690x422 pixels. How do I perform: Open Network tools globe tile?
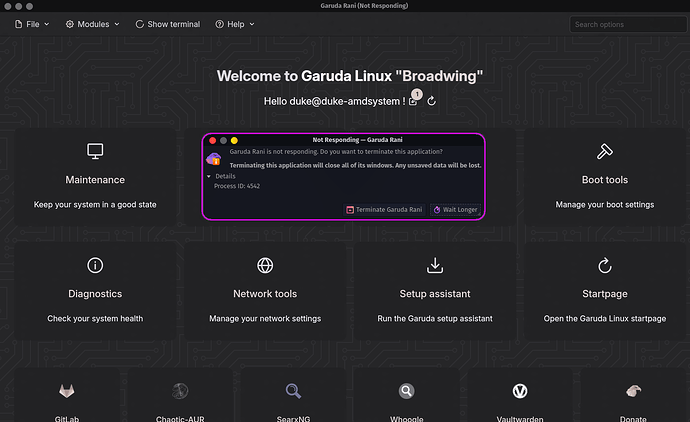pyautogui.click(x=265, y=292)
